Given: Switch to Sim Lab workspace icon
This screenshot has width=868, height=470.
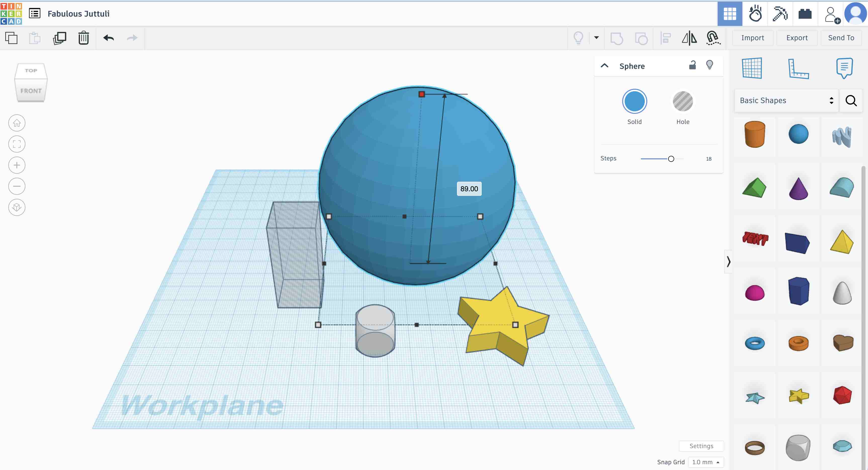Looking at the screenshot, I should [x=755, y=14].
